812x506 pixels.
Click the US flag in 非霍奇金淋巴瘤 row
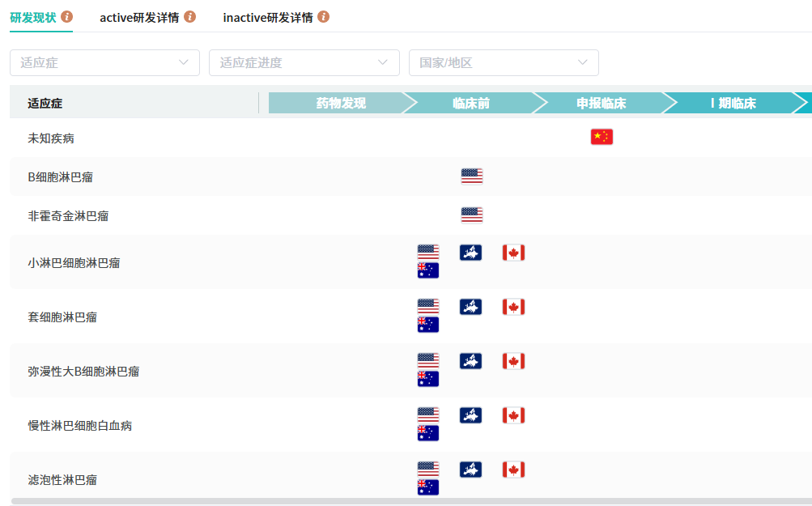pyautogui.click(x=472, y=215)
